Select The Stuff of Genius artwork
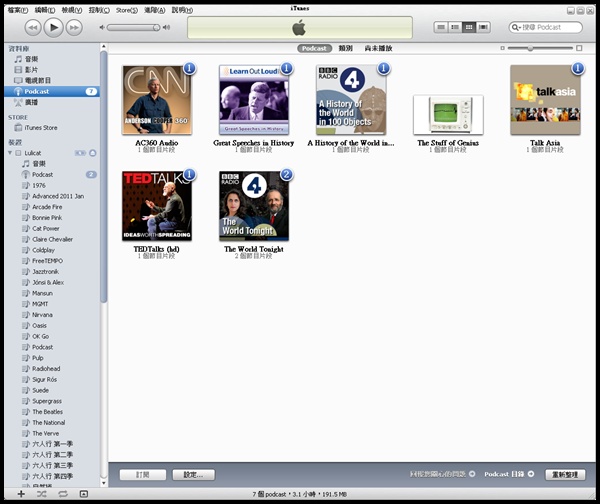Image resolution: width=600 pixels, height=504 pixels. tap(448, 115)
